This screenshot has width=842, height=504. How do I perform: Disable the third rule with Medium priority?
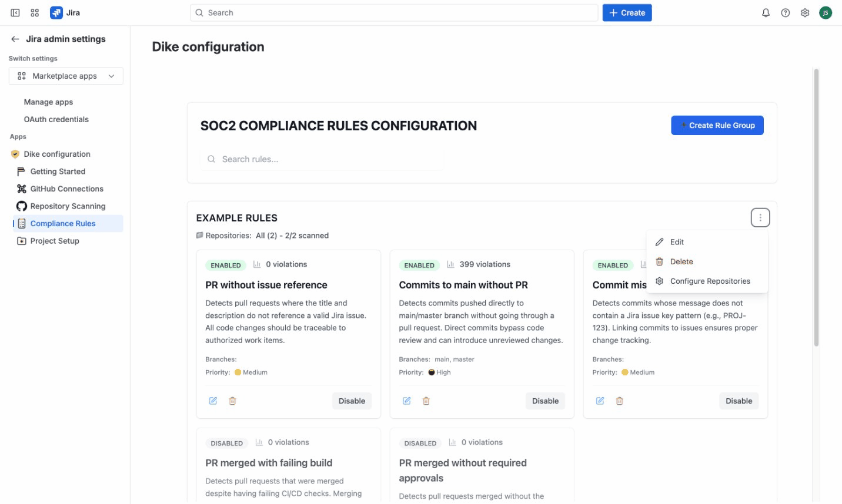(x=739, y=401)
